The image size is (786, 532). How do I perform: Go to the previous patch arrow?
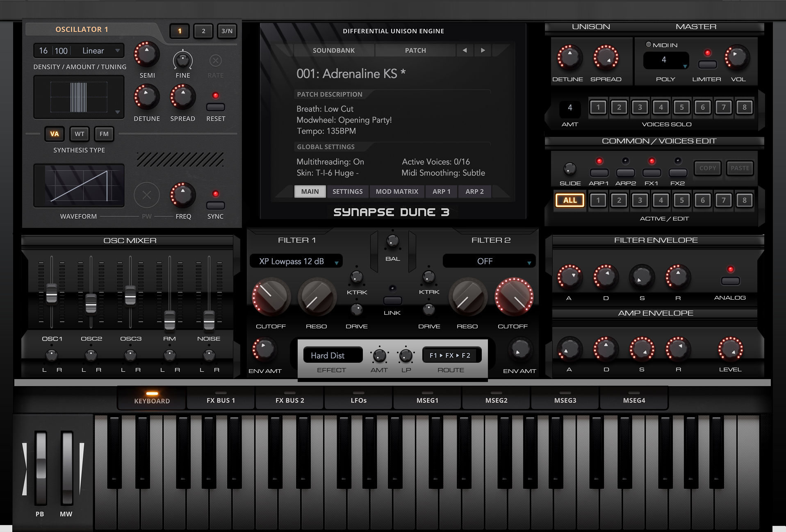point(465,50)
